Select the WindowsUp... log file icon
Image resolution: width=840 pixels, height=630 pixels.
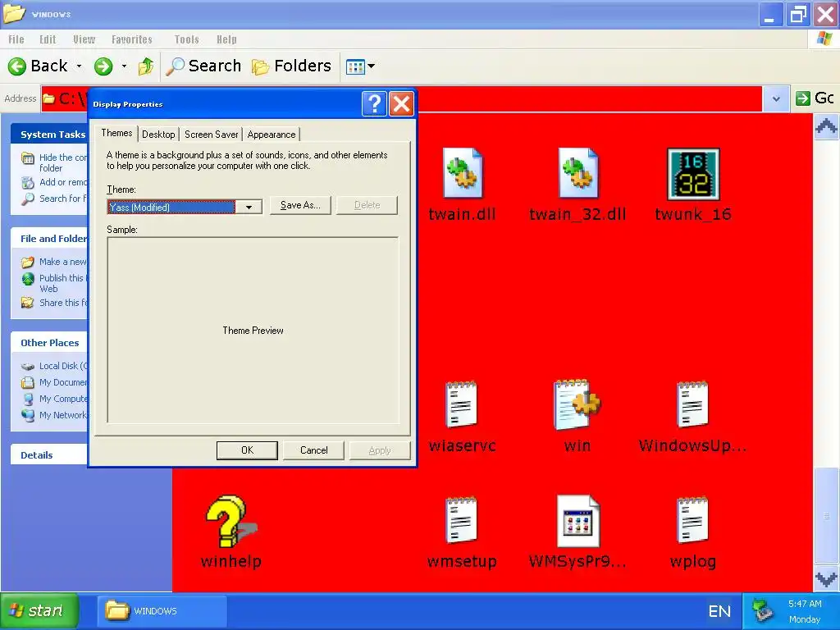point(692,404)
